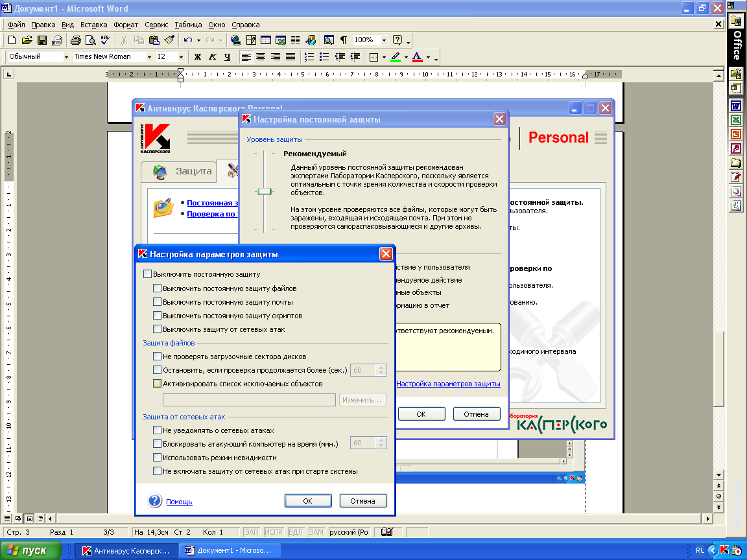
Task: Apply Italic (К) formatting
Action: pyautogui.click(x=213, y=57)
